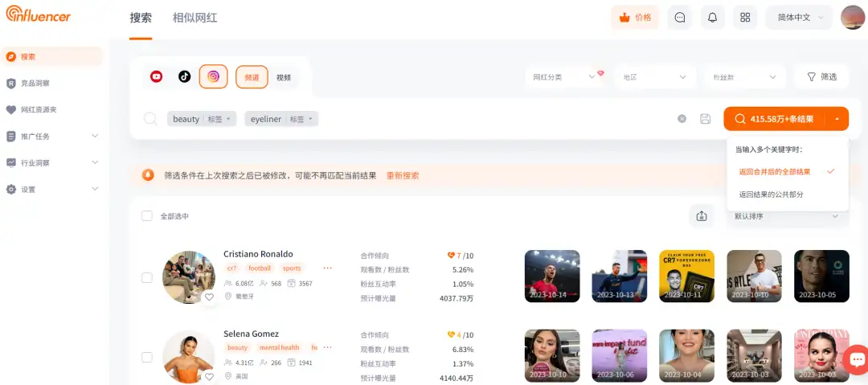
Task: Open Selena Gomez's 2023-10-06 post thumbnail
Action: (x=620, y=355)
